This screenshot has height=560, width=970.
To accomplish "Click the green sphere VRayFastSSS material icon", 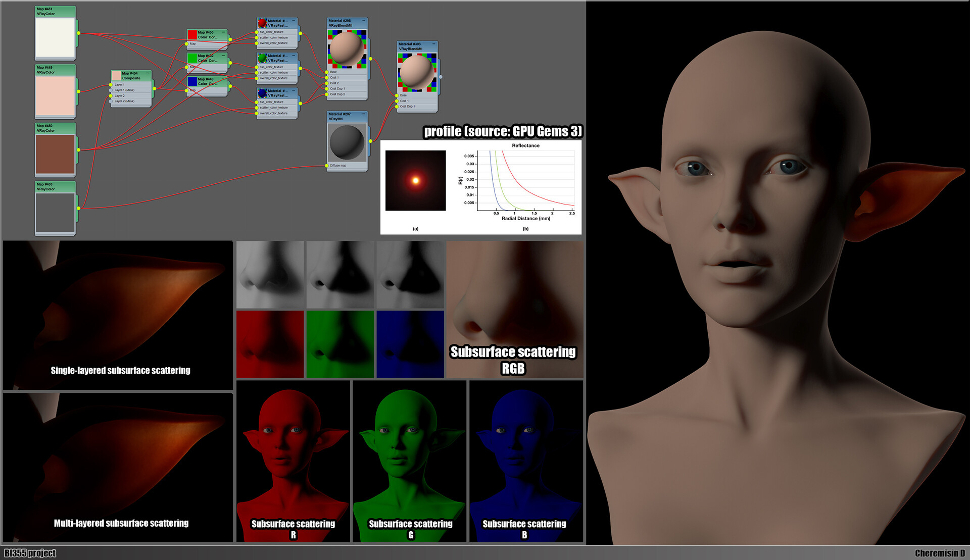I will 262,59.
